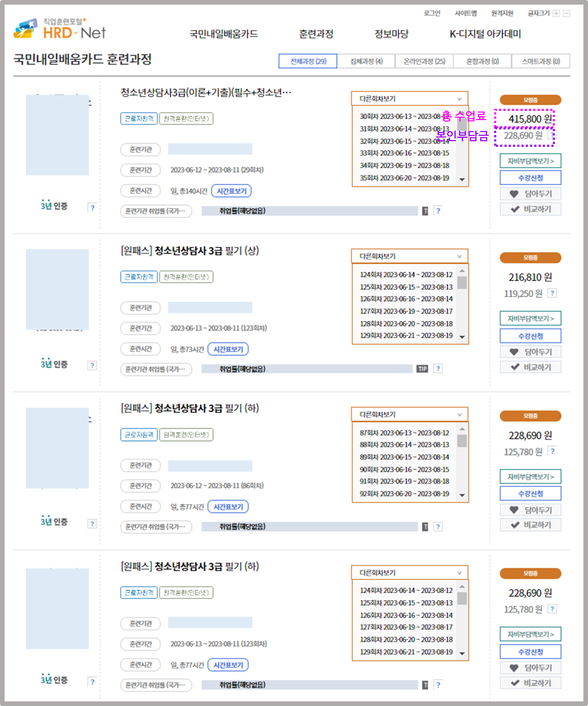Open 다른회차보기 dropdown for 필기 (하) course
588x706 pixels.
pyautogui.click(x=410, y=414)
